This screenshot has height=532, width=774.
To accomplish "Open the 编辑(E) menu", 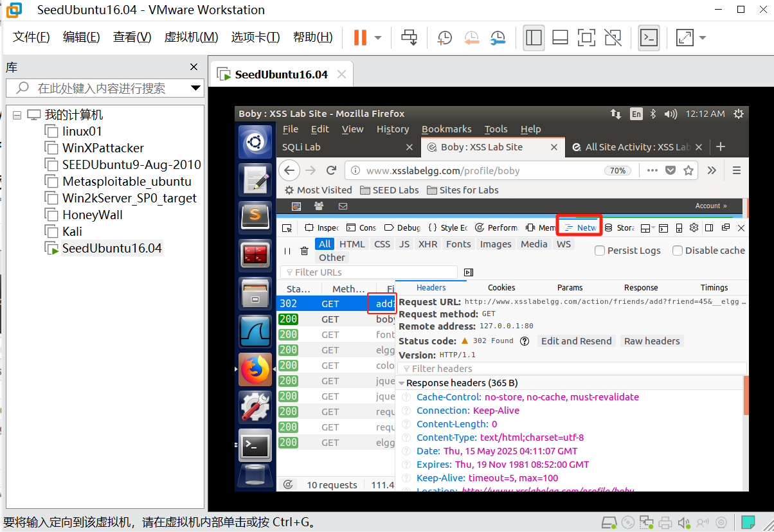I will pyautogui.click(x=82, y=37).
